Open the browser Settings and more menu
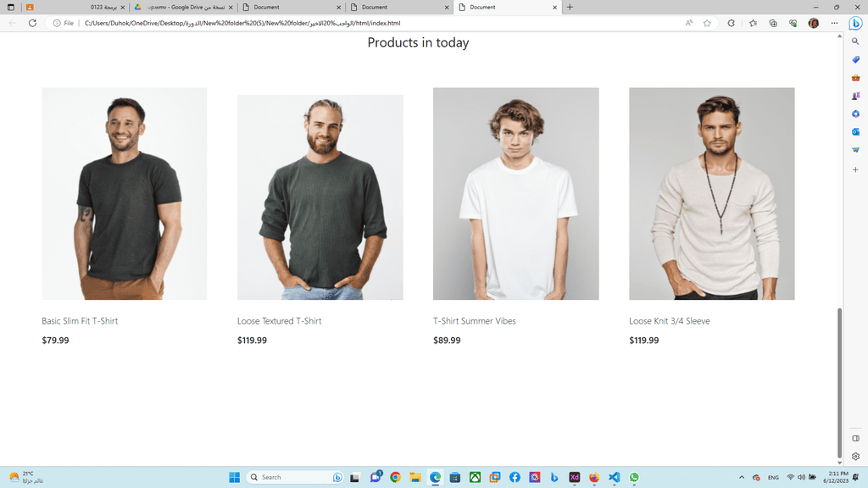The image size is (868, 488). tap(834, 23)
